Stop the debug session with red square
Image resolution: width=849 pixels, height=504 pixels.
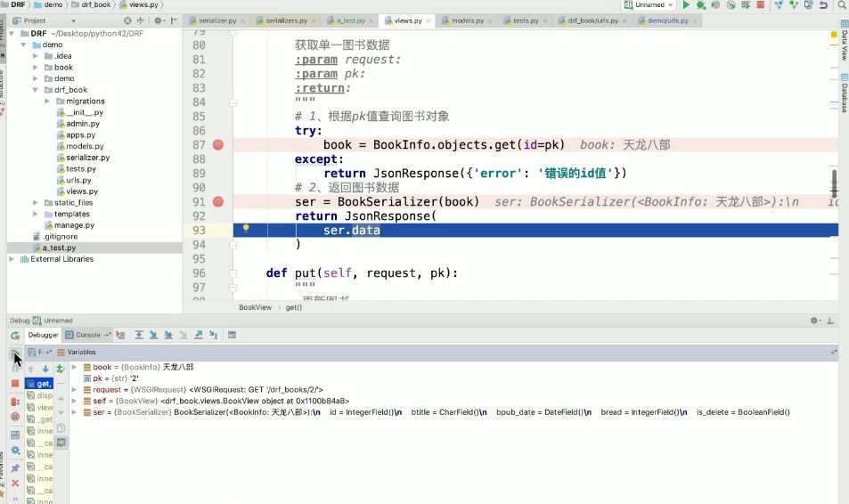pyautogui.click(x=15, y=384)
